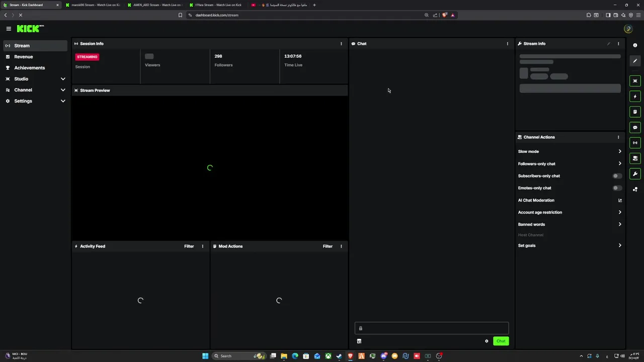Toggle stream preview widget icon in sidebar
This screenshot has height=362, width=644.
(x=635, y=81)
